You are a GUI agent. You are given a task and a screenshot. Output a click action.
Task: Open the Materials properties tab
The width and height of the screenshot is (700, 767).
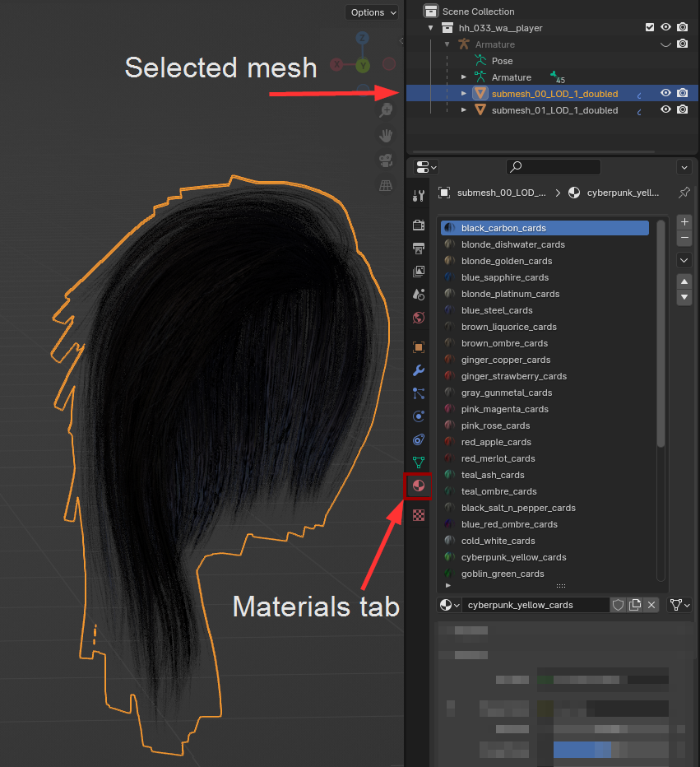[419, 486]
